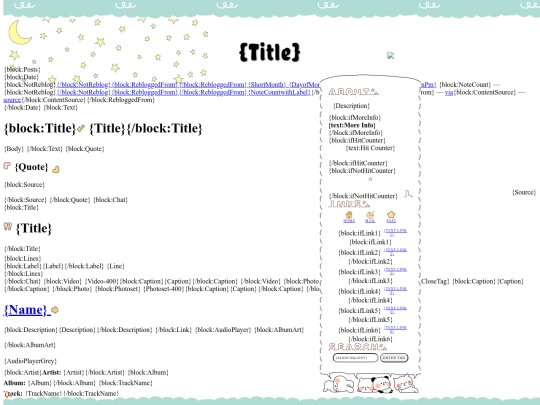
Task: Click the {Quote} heading text
Action: pos(31,167)
